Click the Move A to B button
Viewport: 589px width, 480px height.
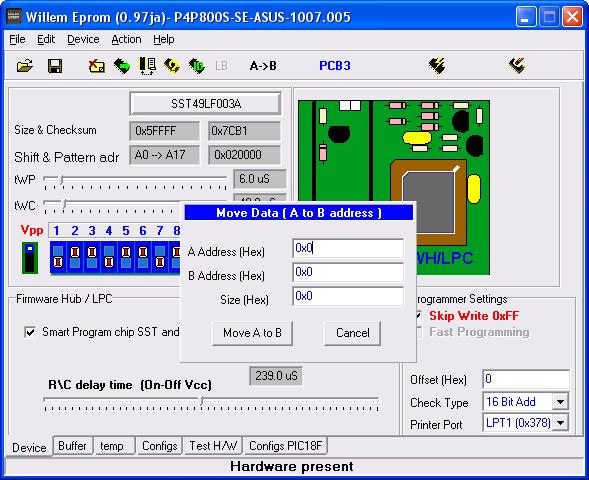(252, 333)
